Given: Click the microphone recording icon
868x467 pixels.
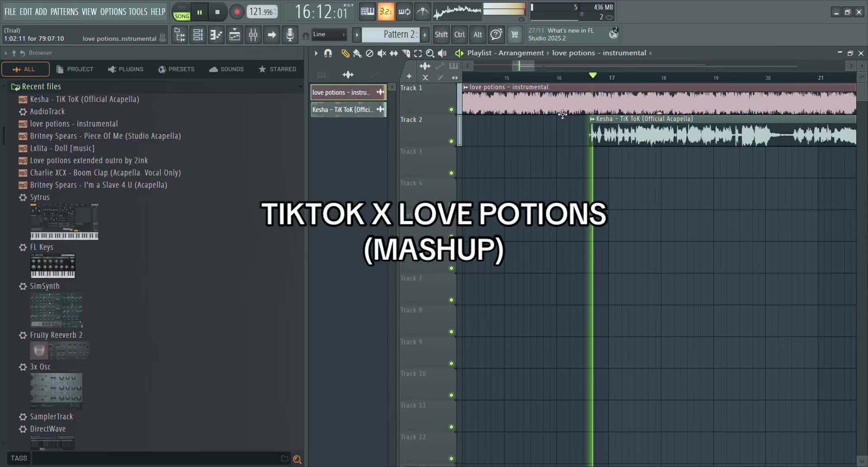Looking at the screenshot, I should pos(290,35).
